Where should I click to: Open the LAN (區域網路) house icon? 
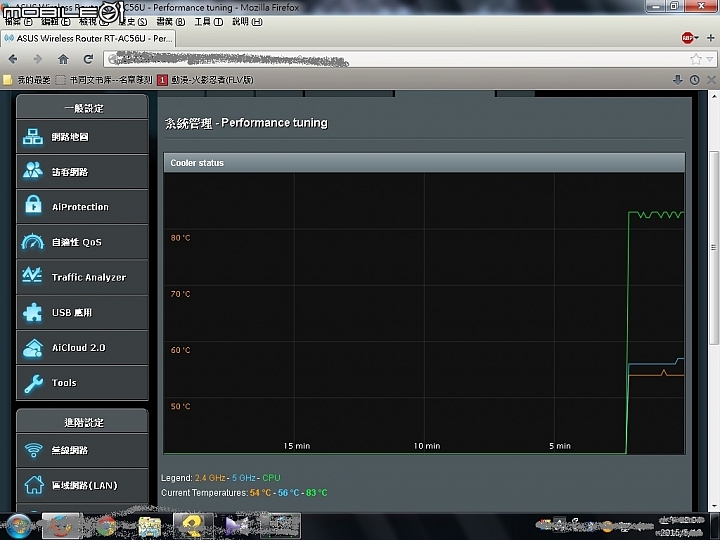pyautogui.click(x=34, y=485)
